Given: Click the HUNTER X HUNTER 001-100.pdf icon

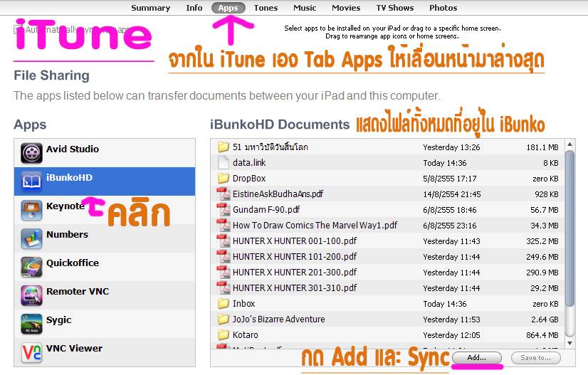Looking at the screenshot, I should click(224, 241).
